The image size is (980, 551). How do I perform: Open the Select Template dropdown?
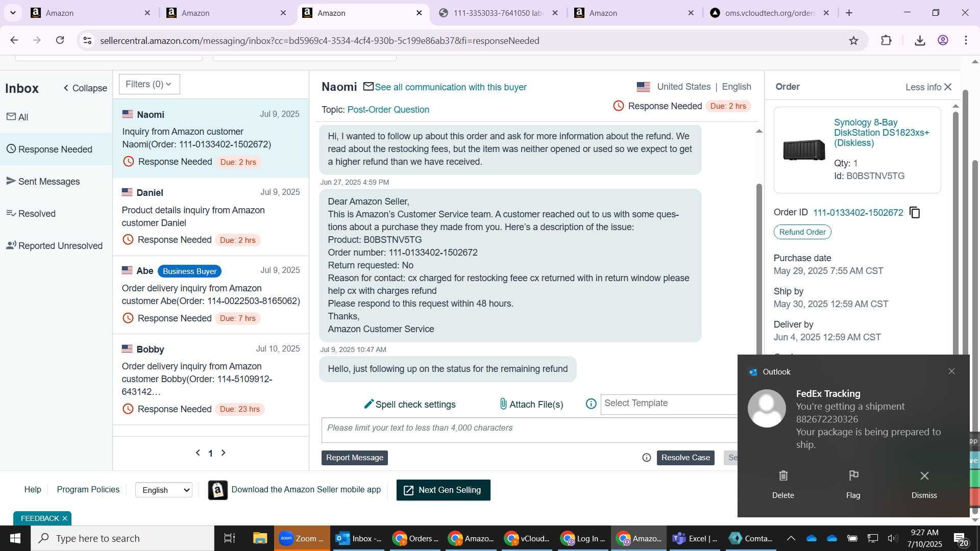point(669,404)
